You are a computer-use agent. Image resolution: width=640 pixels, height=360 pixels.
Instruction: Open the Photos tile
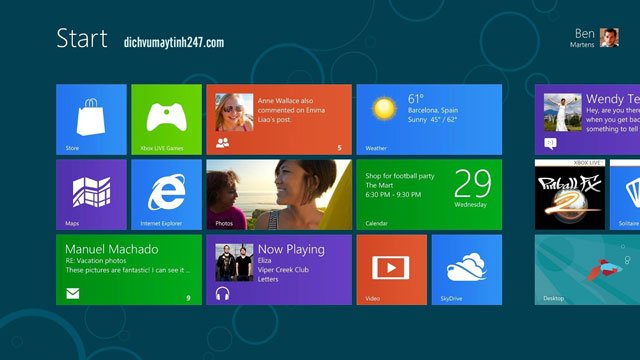pos(279,194)
